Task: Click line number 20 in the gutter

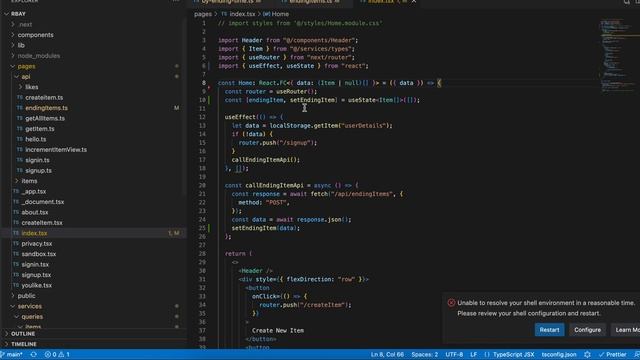Action: 202,185
